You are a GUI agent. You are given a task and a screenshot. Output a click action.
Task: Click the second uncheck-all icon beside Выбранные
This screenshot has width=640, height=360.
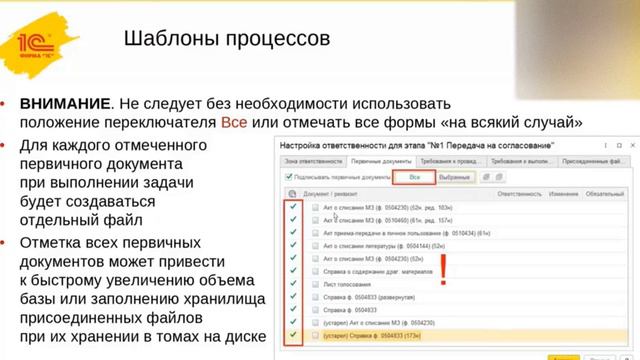pyautogui.click(x=499, y=177)
